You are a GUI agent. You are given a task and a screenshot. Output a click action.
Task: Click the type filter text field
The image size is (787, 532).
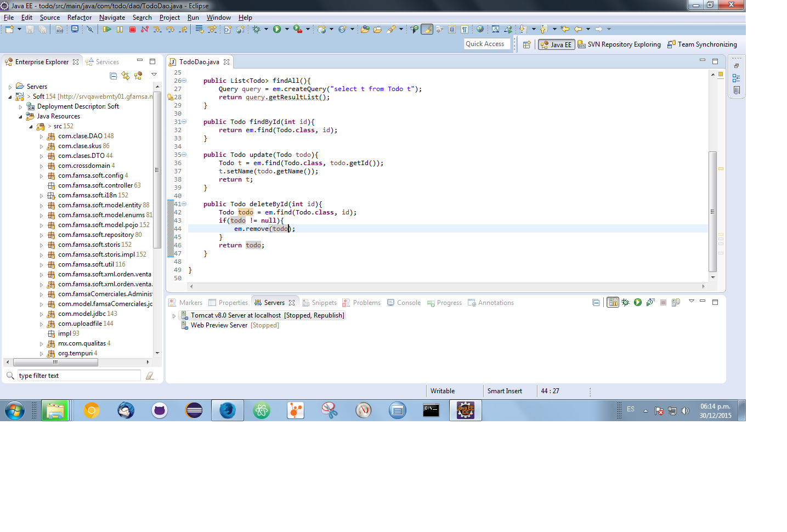coord(79,376)
